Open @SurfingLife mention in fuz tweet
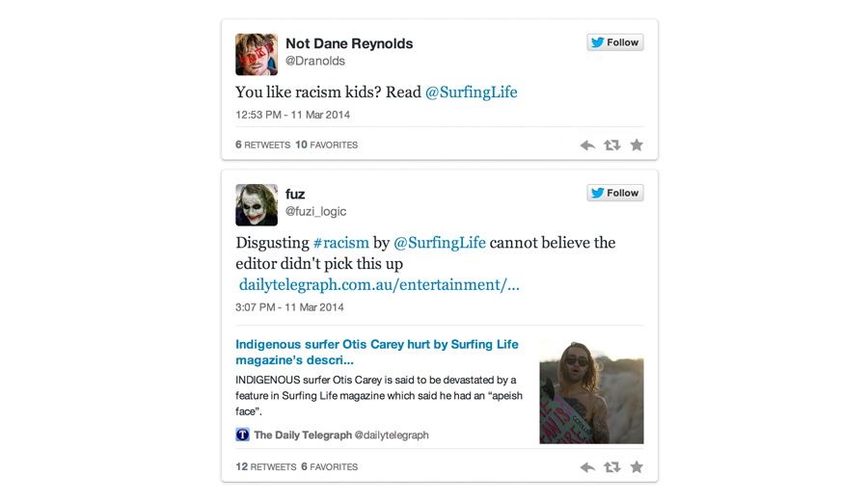Viewport: 868px width, 502px height. tap(439, 243)
